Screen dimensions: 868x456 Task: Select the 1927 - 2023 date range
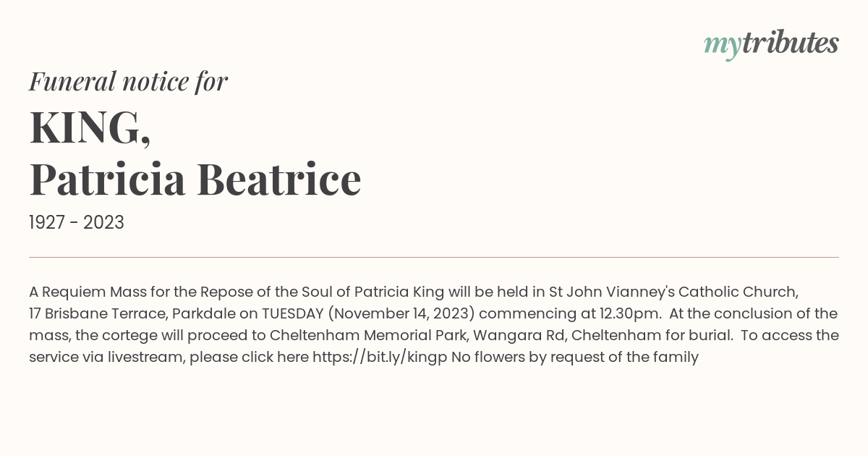pos(77,223)
